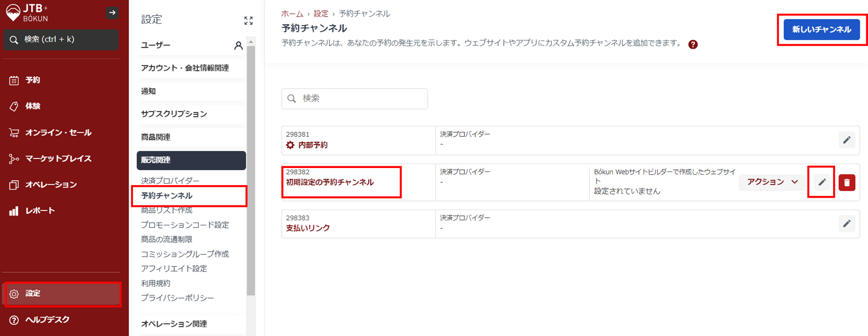Screen dimensions: 868x336
Task: Click the fullscreen expand icon in 設定 panel
Action: coord(248,20)
